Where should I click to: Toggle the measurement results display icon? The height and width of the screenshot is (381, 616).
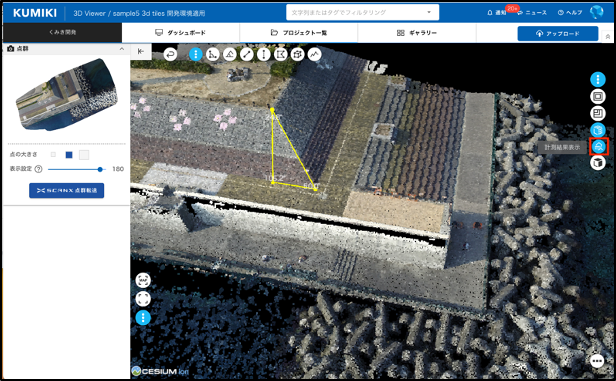click(598, 147)
